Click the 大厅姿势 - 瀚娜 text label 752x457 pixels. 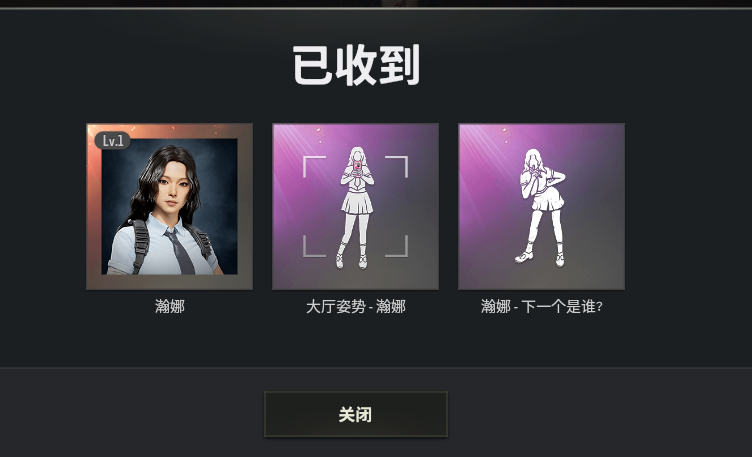[356, 306]
